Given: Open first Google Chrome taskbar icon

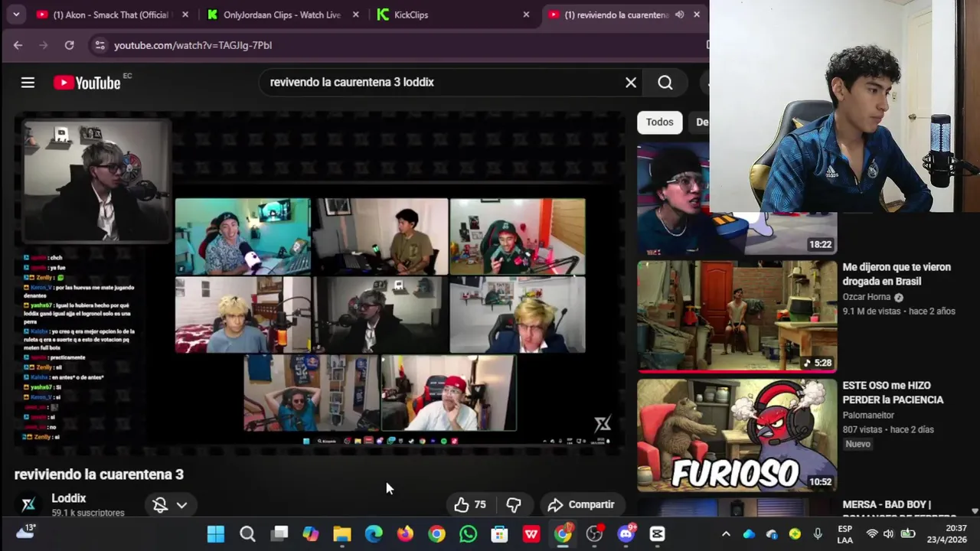Looking at the screenshot, I should tap(436, 534).
